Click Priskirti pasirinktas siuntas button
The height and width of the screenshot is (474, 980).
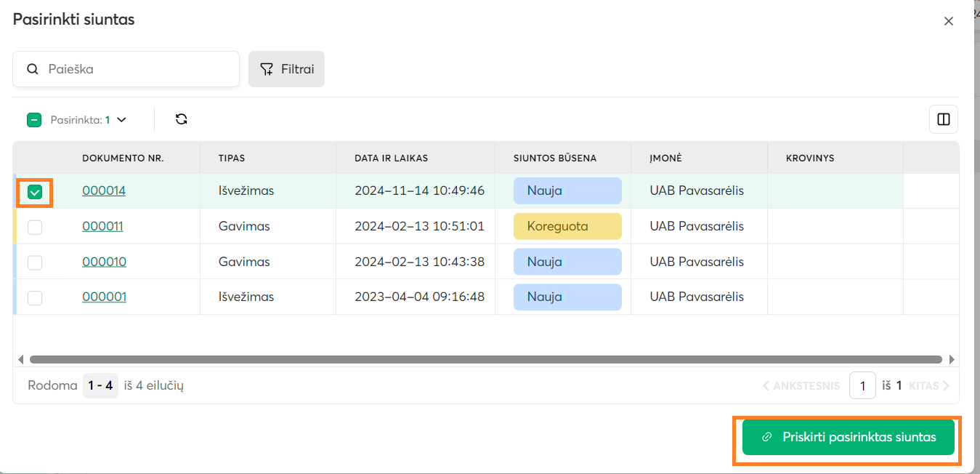(x=848, y=438)
